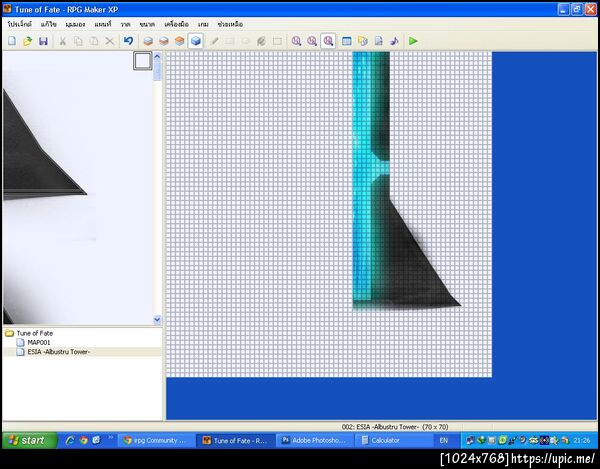Open the มุมมอง (View) menu
Image resolution: width=600 pixels, height=469 pixels.
pyautogui.click(x=75, y=24)
